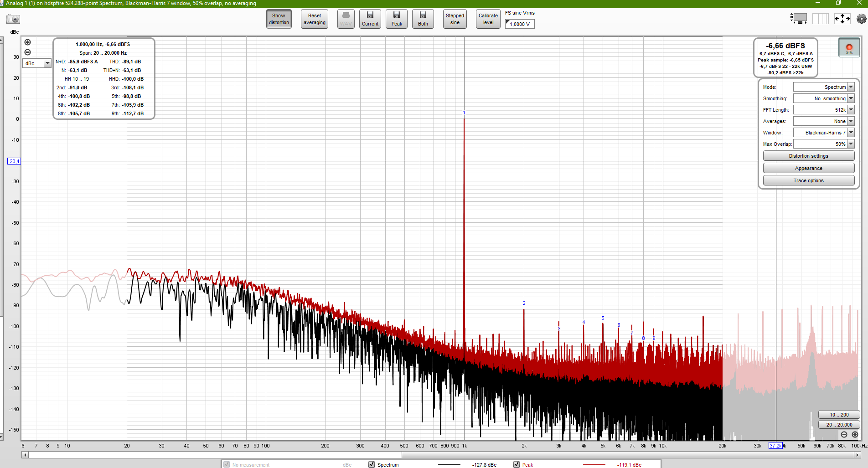
Task: Open Distortion settings
Action: point(809,156)
